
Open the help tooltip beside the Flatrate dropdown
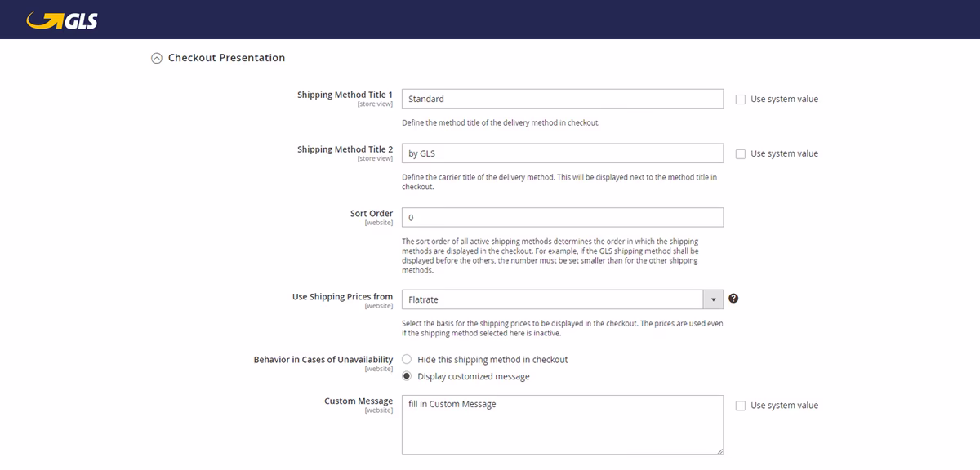click(x=733, y=299)
